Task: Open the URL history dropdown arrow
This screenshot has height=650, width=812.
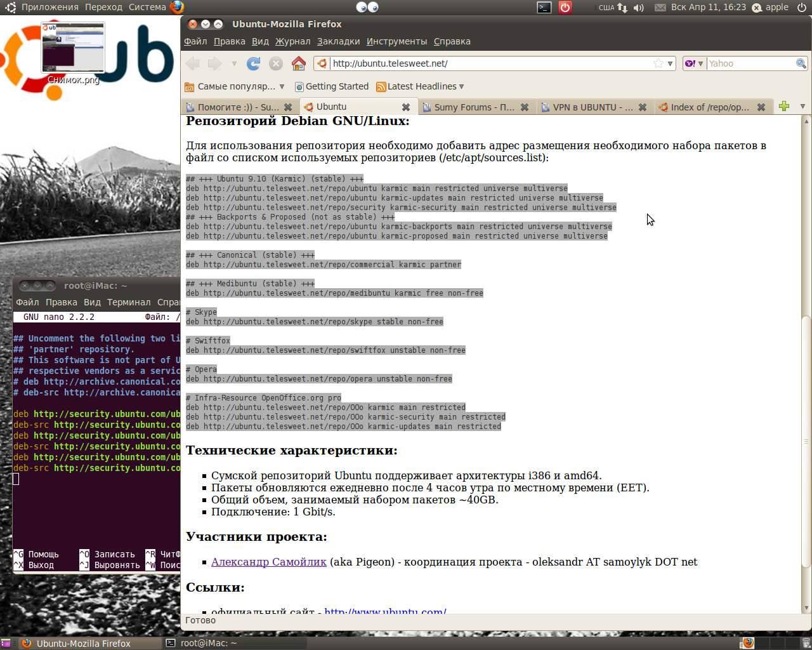Action: point(670,63)
